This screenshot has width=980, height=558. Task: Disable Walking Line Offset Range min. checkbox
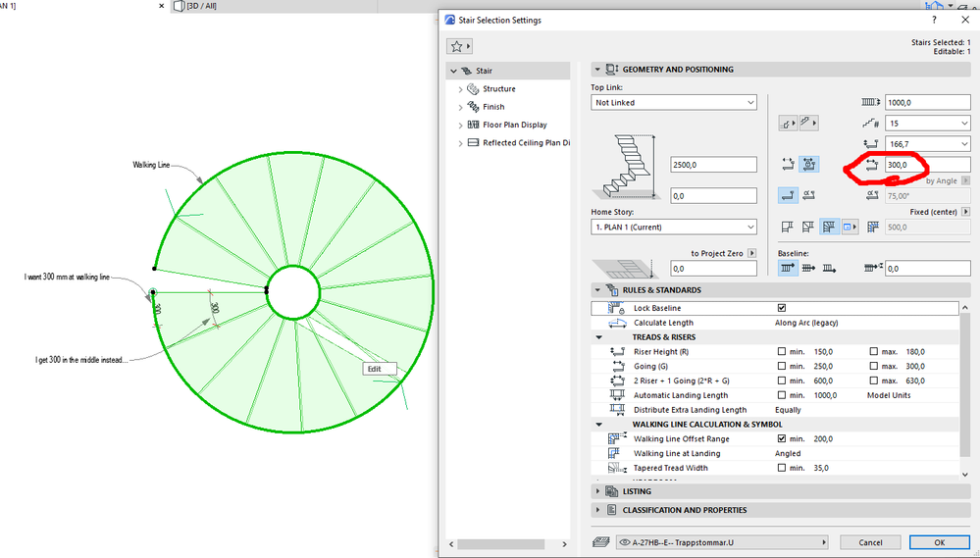point(782,438)
